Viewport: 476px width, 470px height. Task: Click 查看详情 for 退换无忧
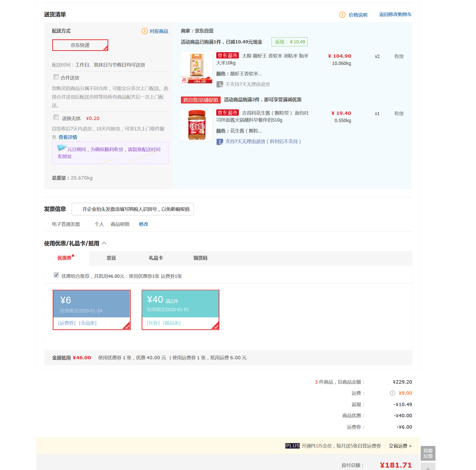[x=68, y=137]
